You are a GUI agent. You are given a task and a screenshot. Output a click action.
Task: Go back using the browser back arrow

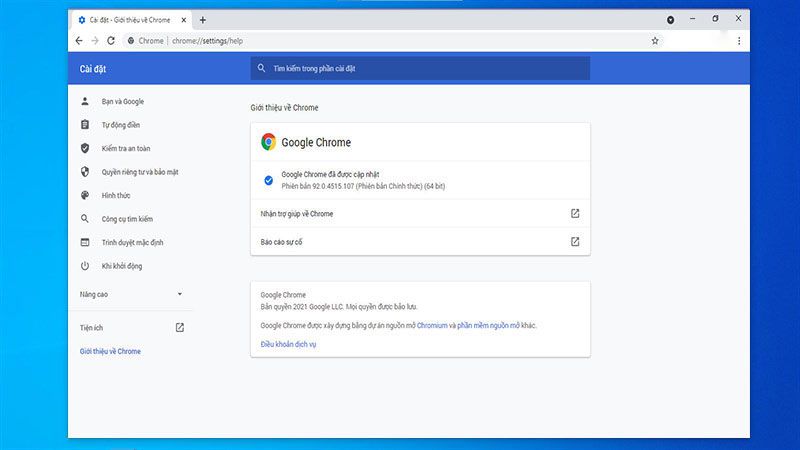pyautogui.click(x=79, y=41)
